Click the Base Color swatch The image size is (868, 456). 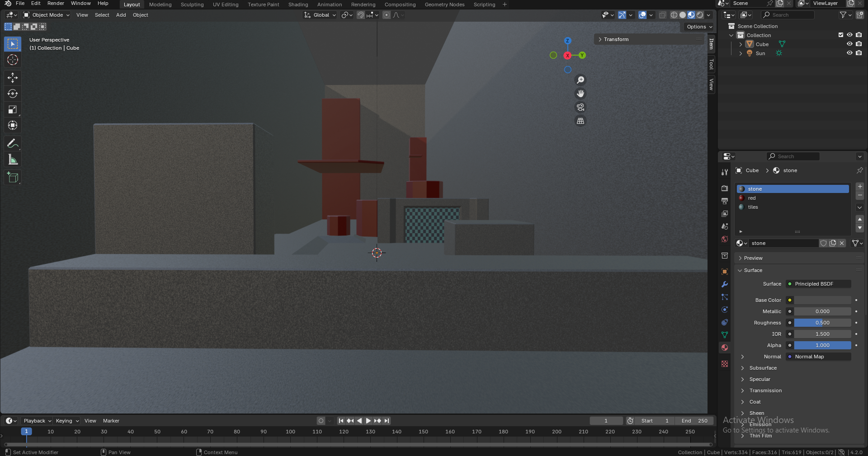coord(823,300)
